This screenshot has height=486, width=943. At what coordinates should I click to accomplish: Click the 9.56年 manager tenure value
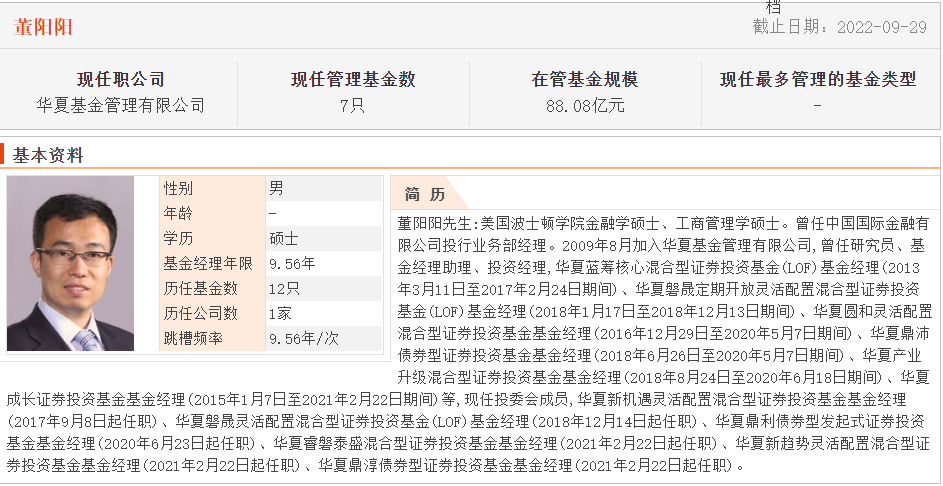[x=292, y=263]
